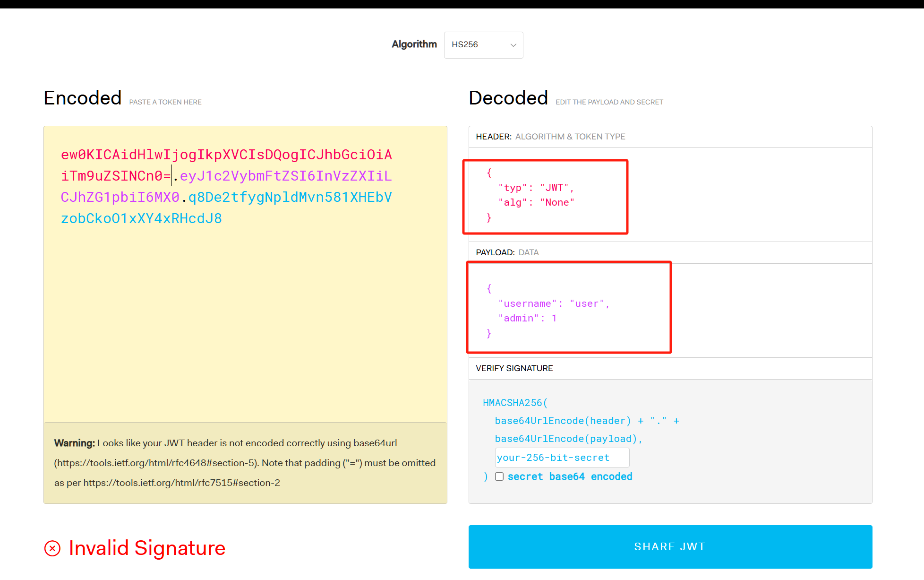Click the Invalid Signature status text
The height and width of the screenshot is (580, 924).
pyautogui.click(x=147, y=548)
